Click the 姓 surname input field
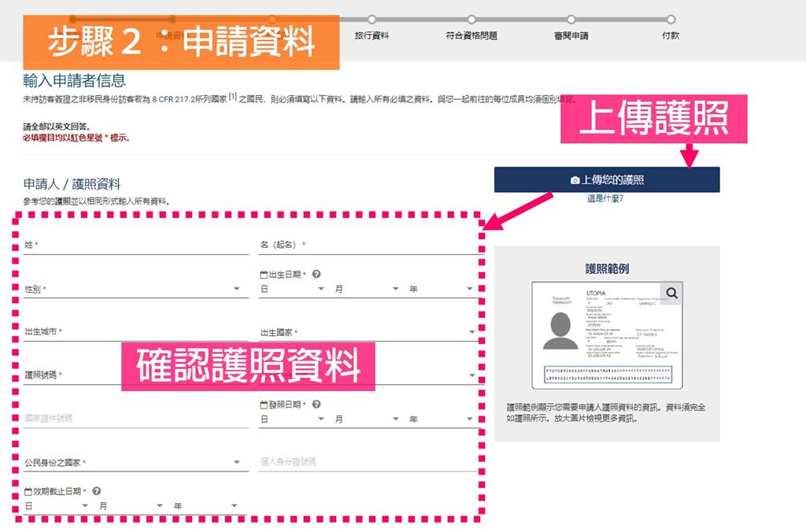Image resolution: width=806 pixels, height=532 pixels. pos(137,246)
